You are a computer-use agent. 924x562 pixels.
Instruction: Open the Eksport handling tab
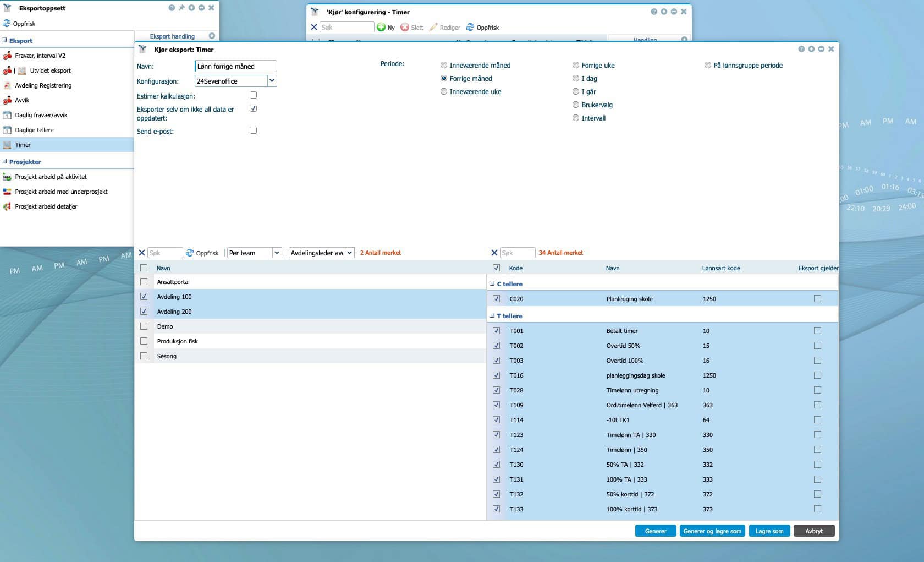coord(172,36)
